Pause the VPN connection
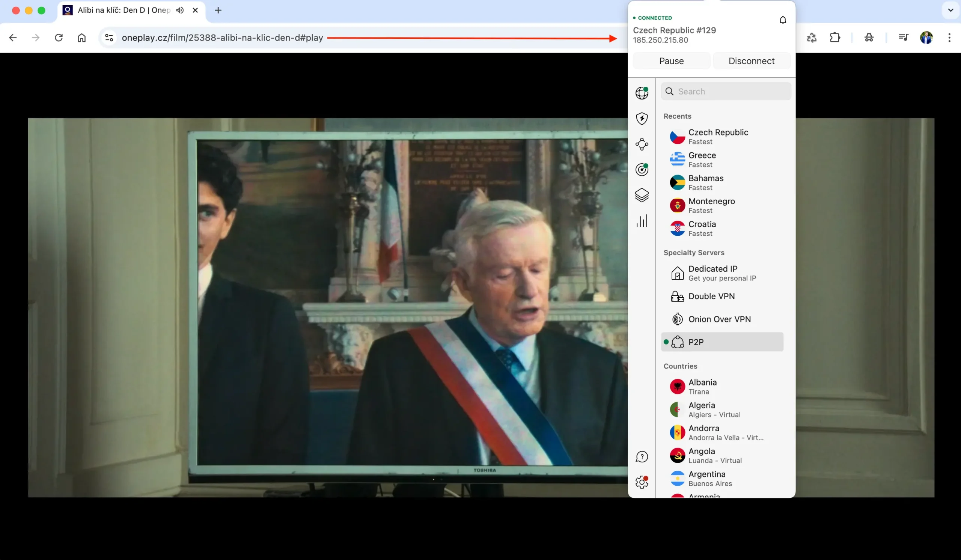Image resolution: width=961 pixels, height=560 pixels. click(671, 61)
